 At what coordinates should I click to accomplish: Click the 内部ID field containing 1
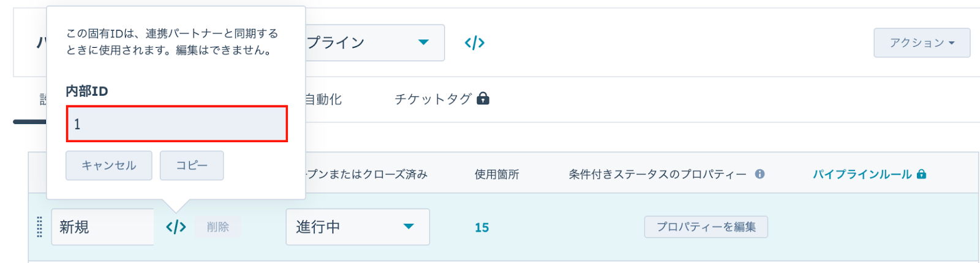tap(176, 124)
